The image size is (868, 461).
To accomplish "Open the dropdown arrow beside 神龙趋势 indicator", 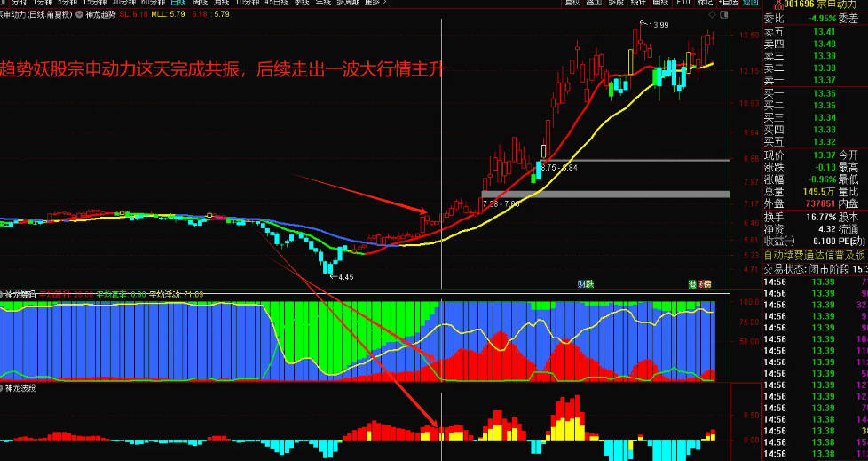I will 81,14.
